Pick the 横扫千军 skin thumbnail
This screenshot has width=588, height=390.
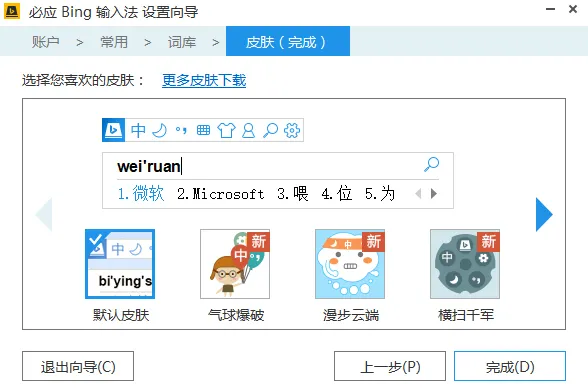click(465, 264)
